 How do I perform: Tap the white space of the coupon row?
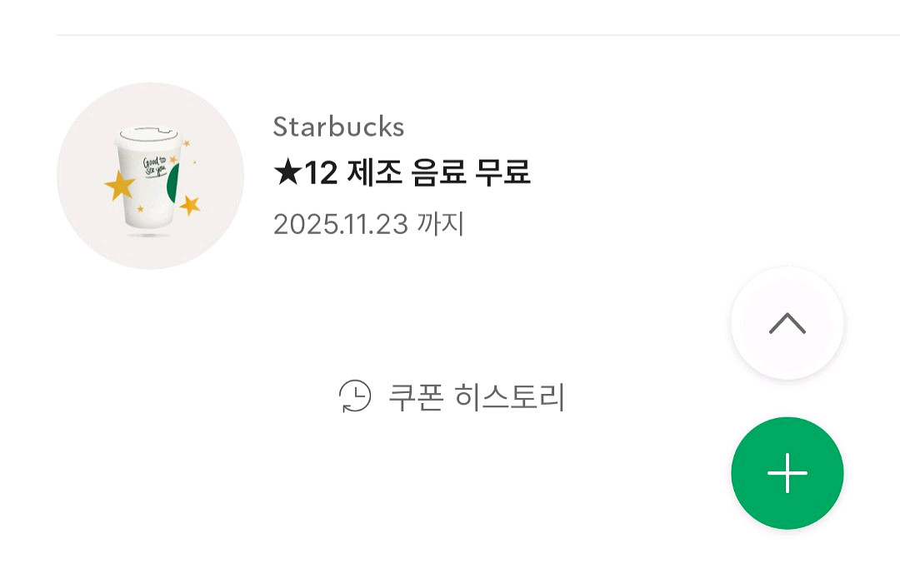point(625,175)
